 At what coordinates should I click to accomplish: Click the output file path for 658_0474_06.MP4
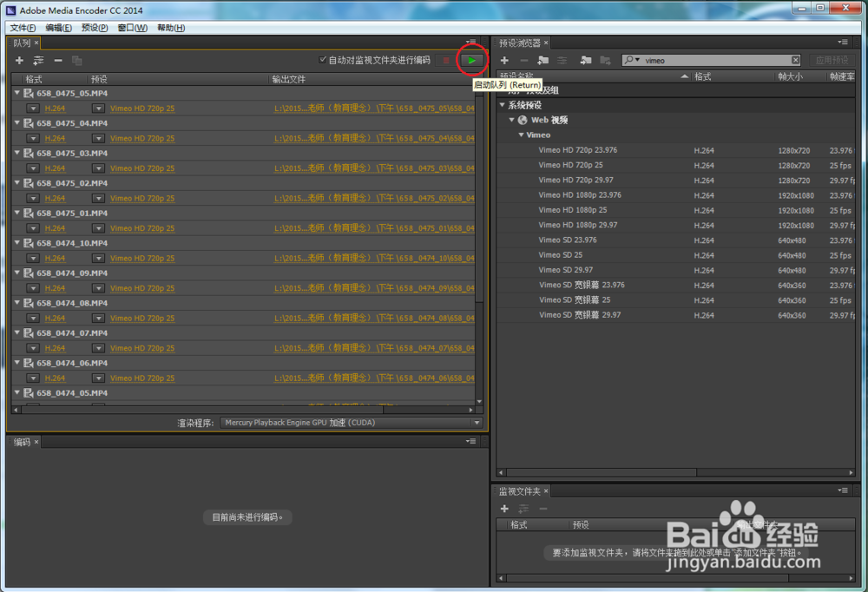pyautogui.click(x=374, y=378)
